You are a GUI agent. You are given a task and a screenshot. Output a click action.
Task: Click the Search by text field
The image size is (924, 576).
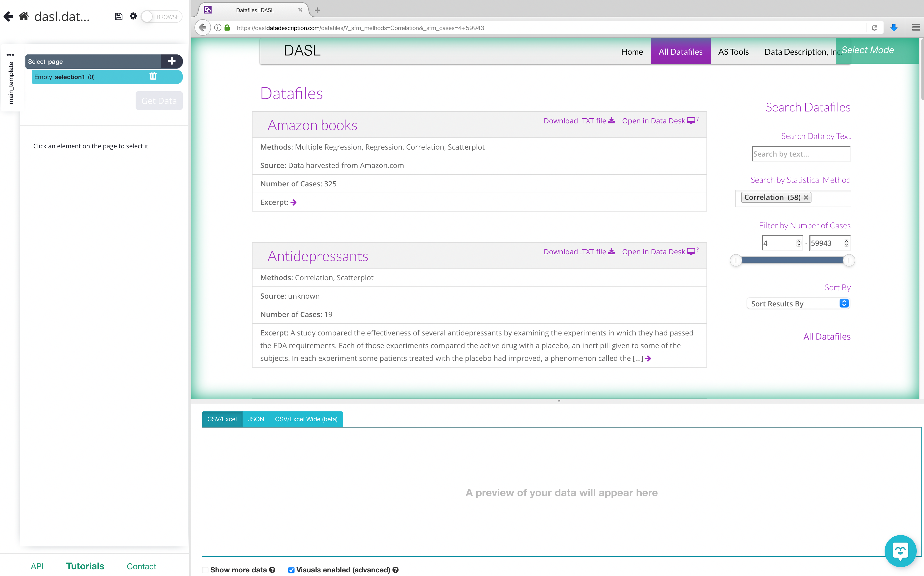point(801,154)
